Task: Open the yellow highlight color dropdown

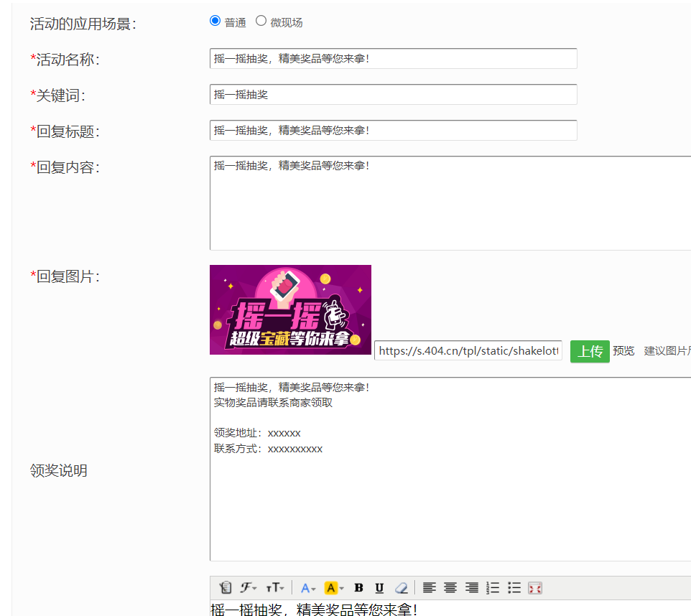Action: [x=333, y=588]
